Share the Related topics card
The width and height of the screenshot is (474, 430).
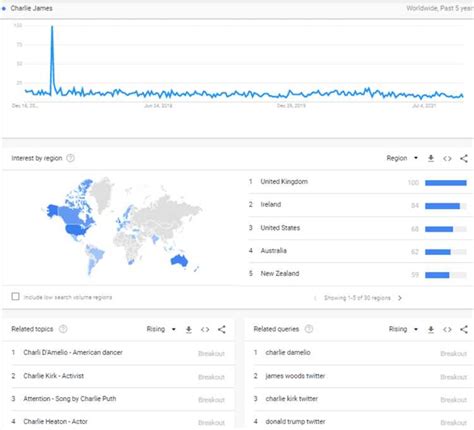pos(222,330)
